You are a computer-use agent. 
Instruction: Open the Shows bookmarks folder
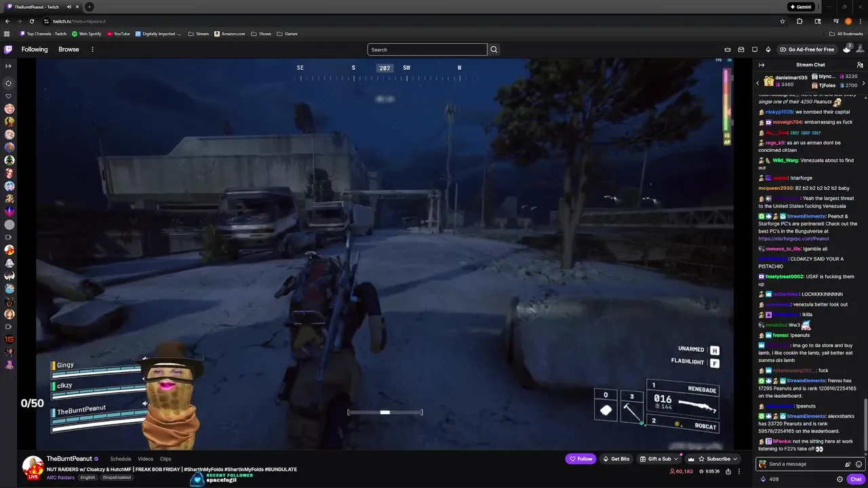[260, 34]
